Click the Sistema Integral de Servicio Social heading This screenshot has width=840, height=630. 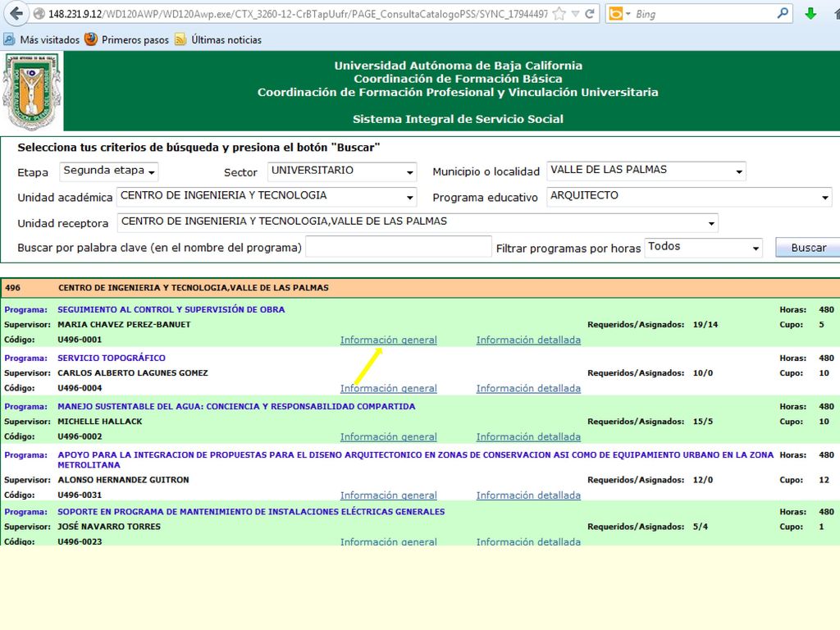[x=458, y=119]
